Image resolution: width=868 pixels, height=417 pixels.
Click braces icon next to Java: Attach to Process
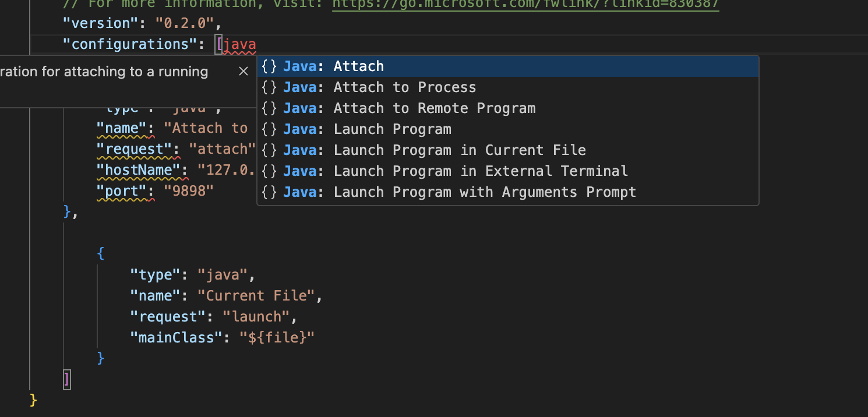point(269,87)
